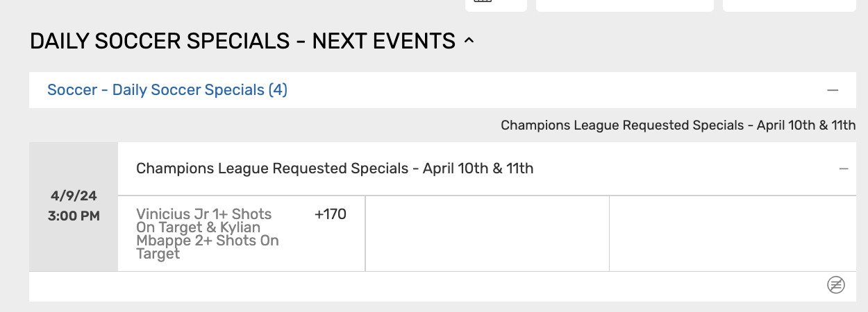Click the DAILY SOCCER SPECIALS - NEXT EVENTS heading
The height and width of the screenshot is (312, 868).
(x=242, y=42)
